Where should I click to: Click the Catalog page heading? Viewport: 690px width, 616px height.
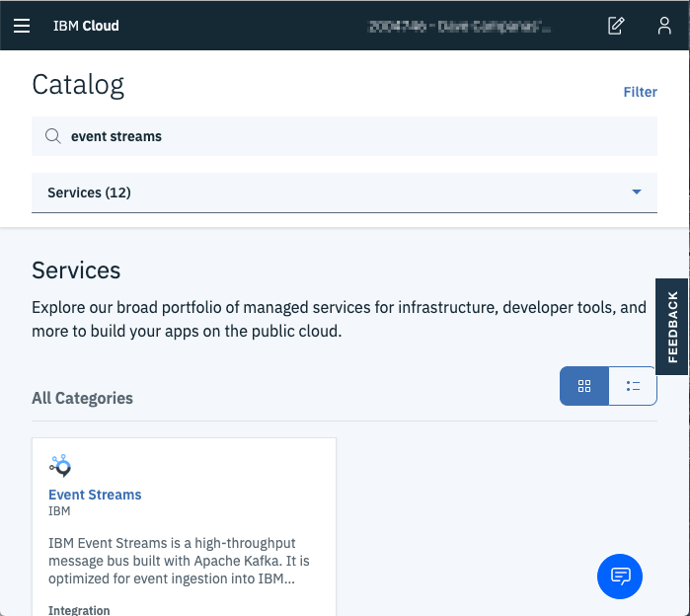tap(78, 85)
